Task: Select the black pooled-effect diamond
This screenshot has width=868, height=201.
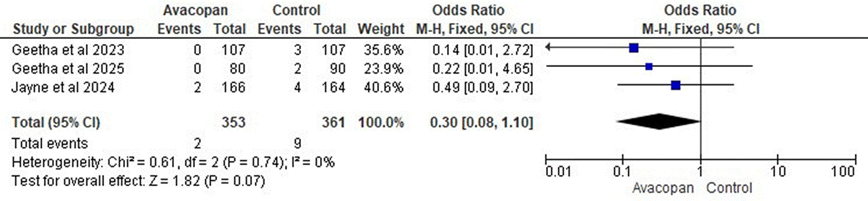Action: coord(658,122)
